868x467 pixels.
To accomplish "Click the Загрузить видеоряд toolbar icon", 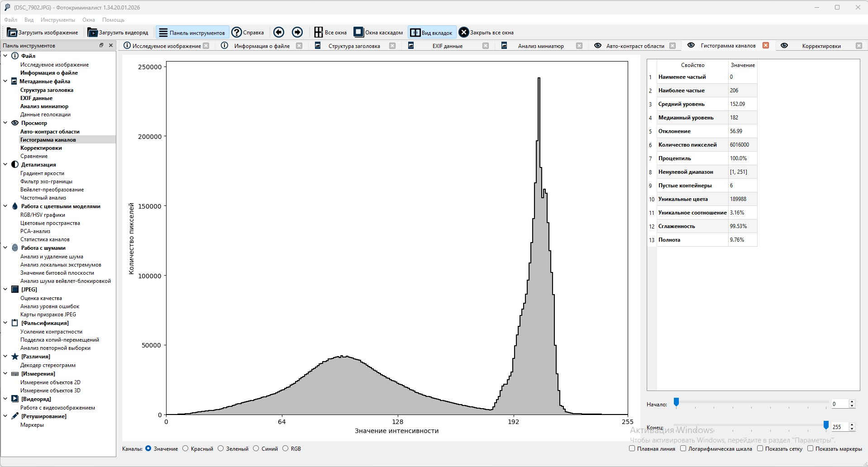I will click(x=93, y=33).
